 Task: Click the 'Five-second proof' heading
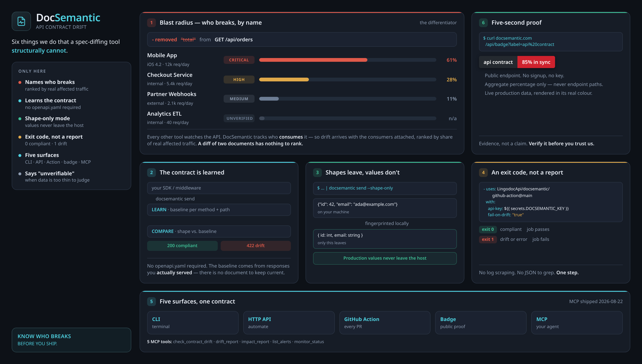tap(516, 23)
